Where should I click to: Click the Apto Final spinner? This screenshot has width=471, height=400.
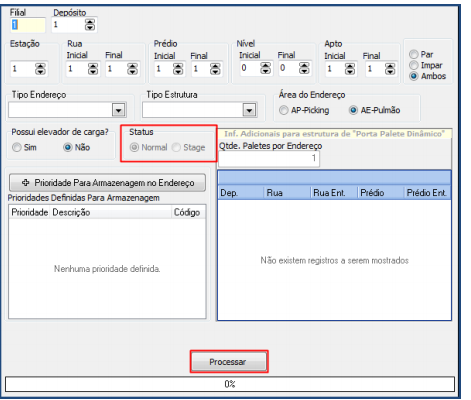pyautogui.click(x=390, y=69)
